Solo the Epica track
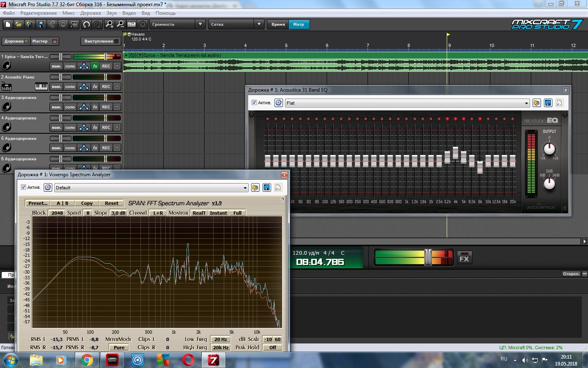Viewport: 588px width, 368px height. 70,66
